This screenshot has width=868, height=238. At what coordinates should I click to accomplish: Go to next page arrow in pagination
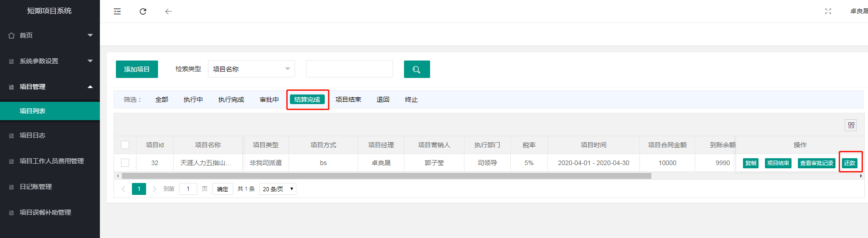click(x=154, y=189)
